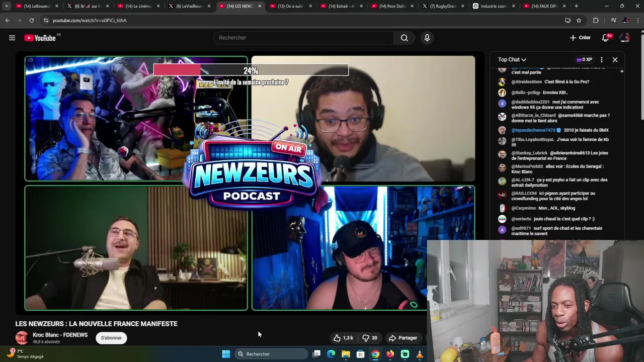The image size is (644, 362).
Task: Open VLC from the taskbar
Action: pos(420,354)
